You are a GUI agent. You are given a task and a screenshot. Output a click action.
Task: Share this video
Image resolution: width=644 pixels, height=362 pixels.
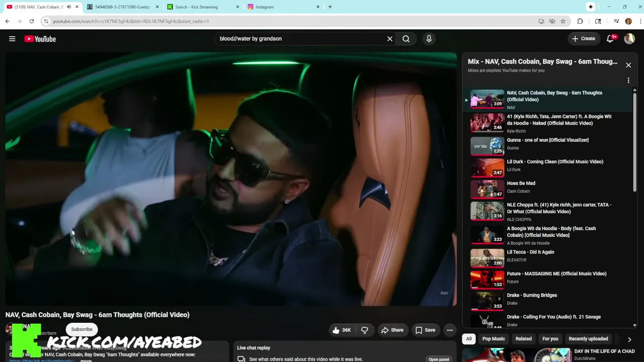[392, 330]
